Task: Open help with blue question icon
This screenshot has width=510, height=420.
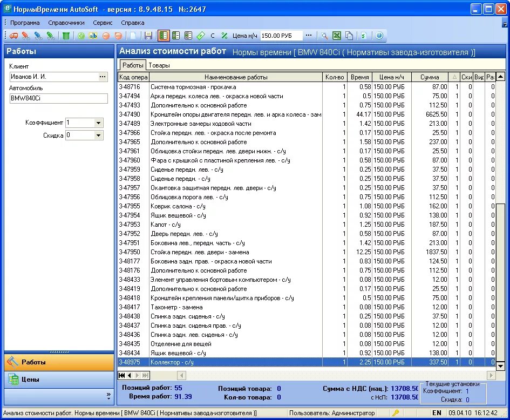Action: point(379,36)
